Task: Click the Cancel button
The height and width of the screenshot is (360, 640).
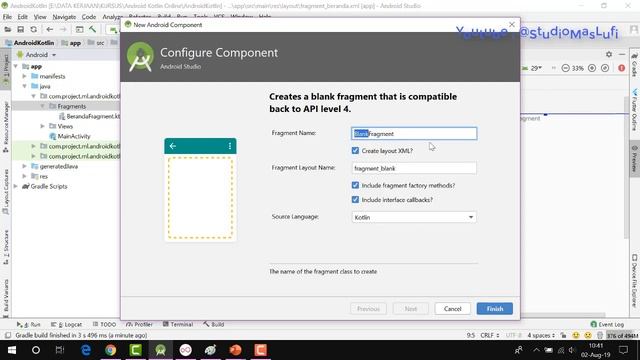Action: (x=452, y=309)
